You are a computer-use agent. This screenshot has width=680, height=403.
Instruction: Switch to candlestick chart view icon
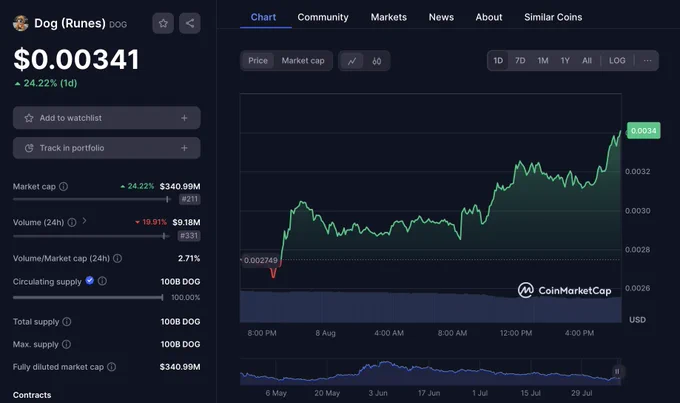click(x=376, y=61)
